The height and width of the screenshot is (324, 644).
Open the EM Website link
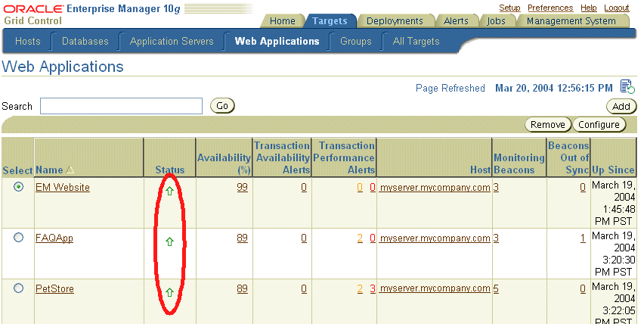[x=63, y=187]
